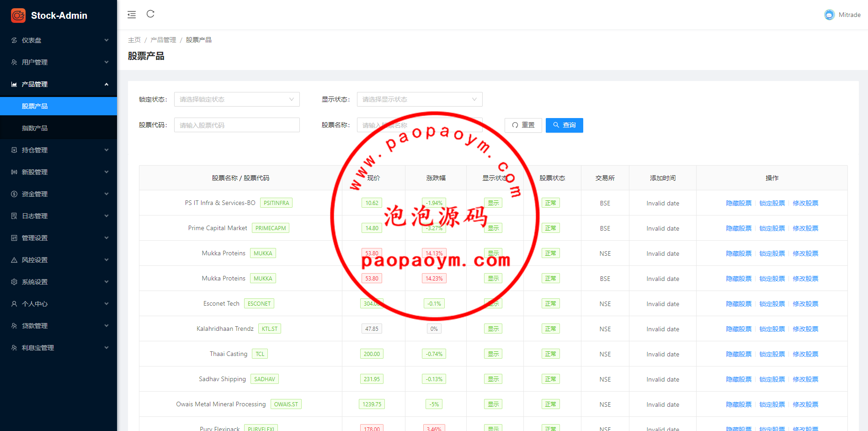The width and height of the screenshot is (868, 431).
Task: Collapse the 产品管理 menu chevron
Action: pos(107,84)
